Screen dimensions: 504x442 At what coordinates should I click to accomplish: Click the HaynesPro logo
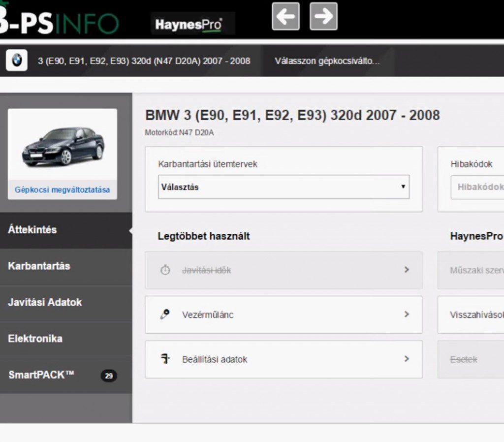(189, 25)
